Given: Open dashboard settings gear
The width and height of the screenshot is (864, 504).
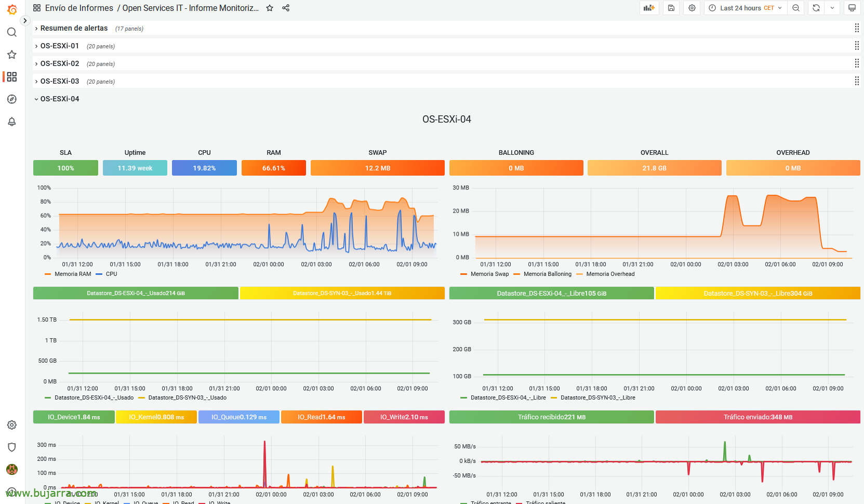Looking at the screenshot, I should coord(692,8).
